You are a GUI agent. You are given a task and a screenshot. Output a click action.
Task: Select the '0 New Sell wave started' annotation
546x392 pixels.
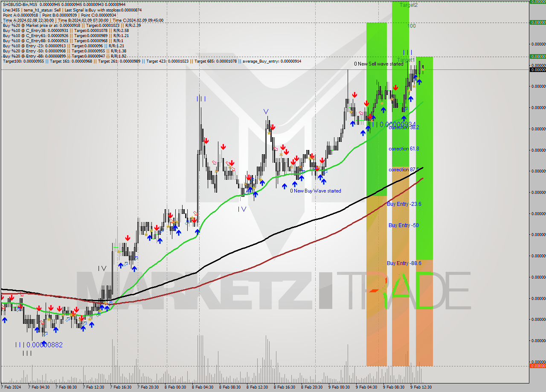(378, 64)
